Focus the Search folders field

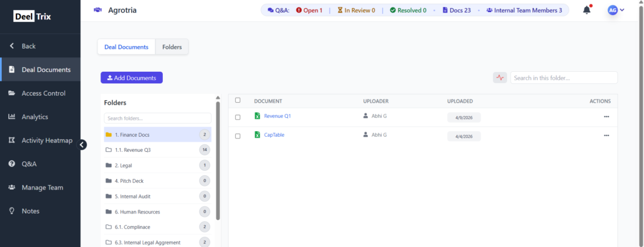pyautogui.click(x=158, y=118)
